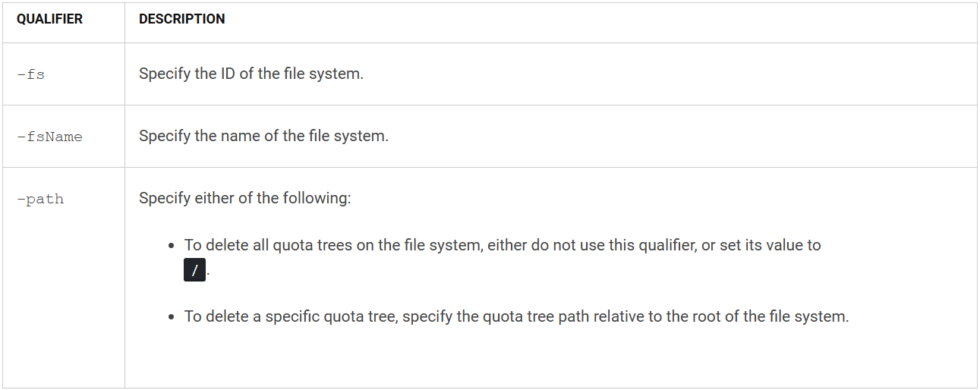
Task: Click the first bullet point marker
Action: [x=172, y=247]
